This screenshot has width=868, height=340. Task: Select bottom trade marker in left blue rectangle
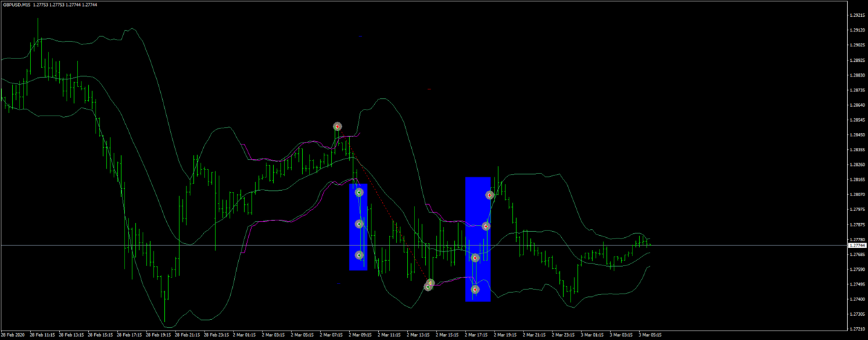coord(359,255)
